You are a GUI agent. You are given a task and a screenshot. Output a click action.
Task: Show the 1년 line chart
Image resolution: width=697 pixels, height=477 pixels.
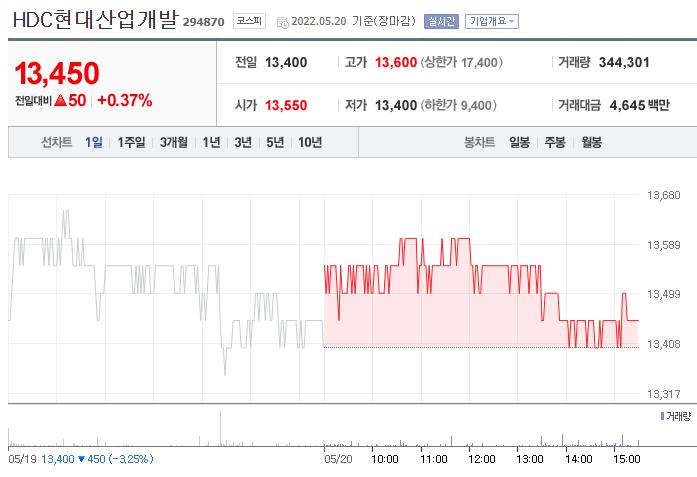click(211, 142)
